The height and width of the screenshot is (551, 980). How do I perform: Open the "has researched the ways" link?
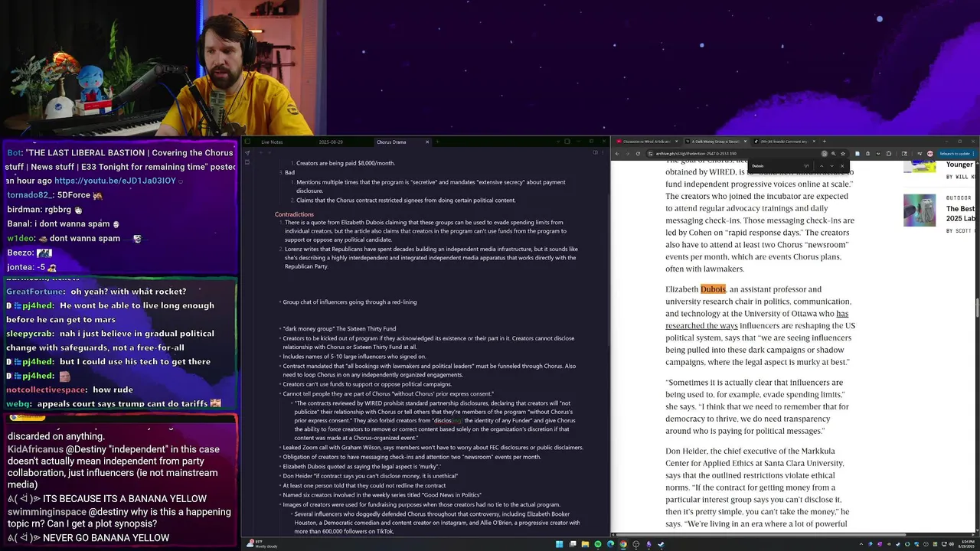coord(756,320)
